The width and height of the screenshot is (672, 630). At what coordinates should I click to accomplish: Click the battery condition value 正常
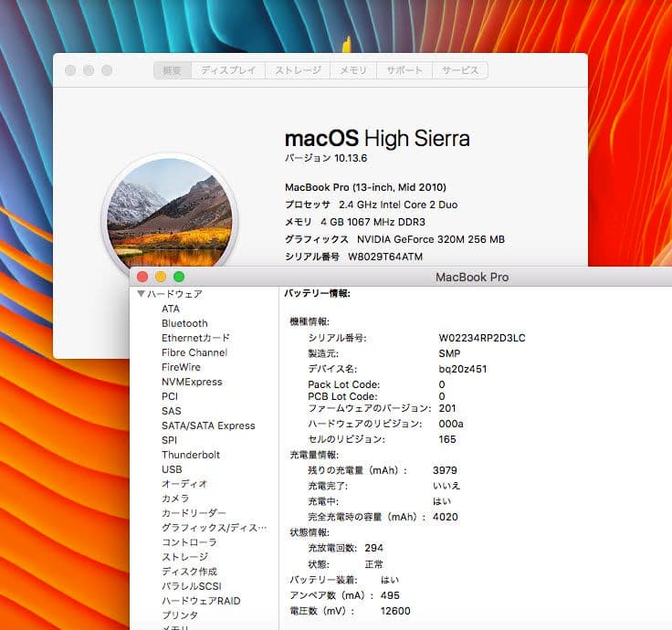pos(373,564)
